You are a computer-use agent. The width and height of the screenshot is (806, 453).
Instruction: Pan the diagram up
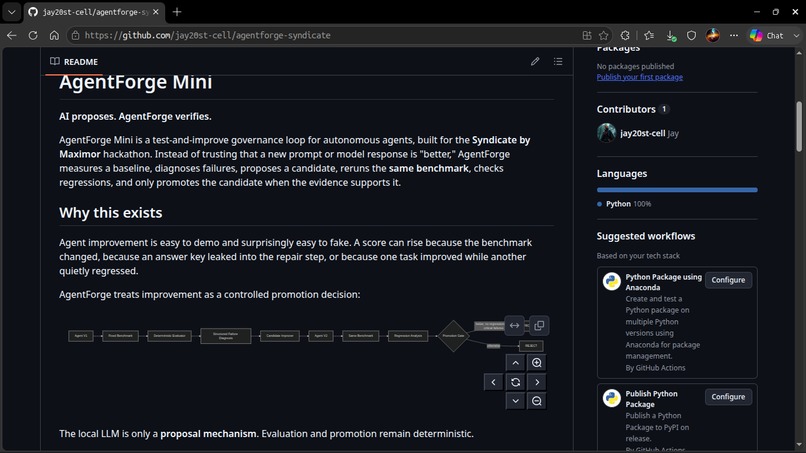[515, 363]
